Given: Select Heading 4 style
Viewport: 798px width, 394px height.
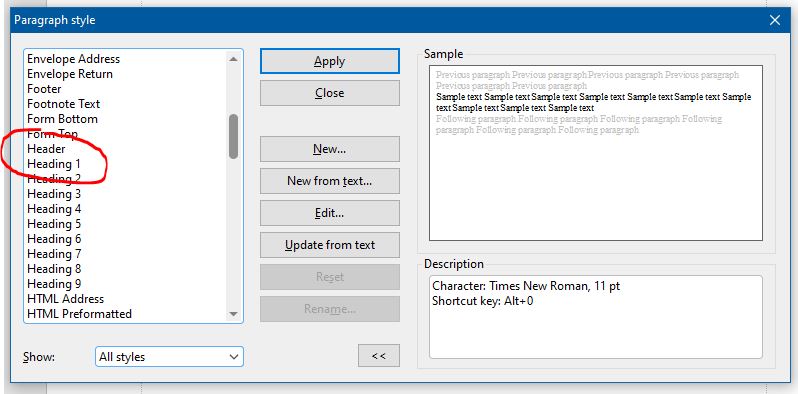Looking at the screenshot, I should [54, 209].
